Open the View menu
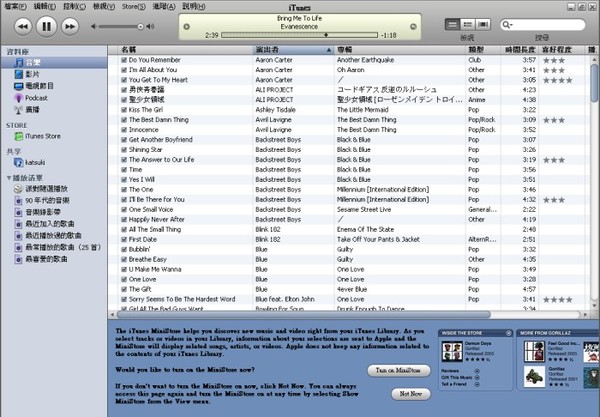This screenshot has height=417, width=600. click(104, 7)
